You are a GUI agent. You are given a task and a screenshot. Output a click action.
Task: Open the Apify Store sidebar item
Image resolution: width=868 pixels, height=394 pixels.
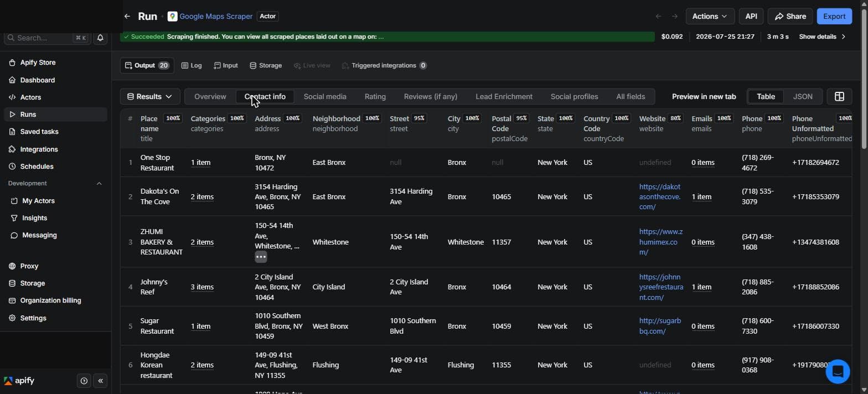38,63
